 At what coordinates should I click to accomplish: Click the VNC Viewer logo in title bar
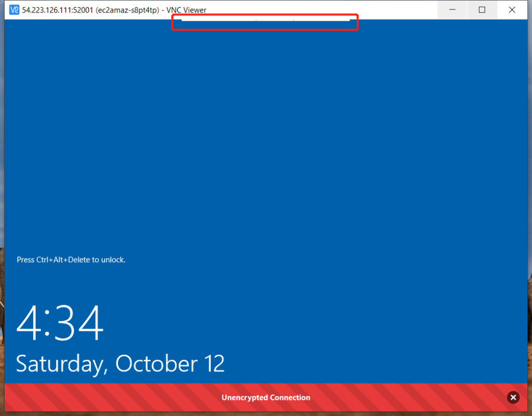tap(15, 10)
